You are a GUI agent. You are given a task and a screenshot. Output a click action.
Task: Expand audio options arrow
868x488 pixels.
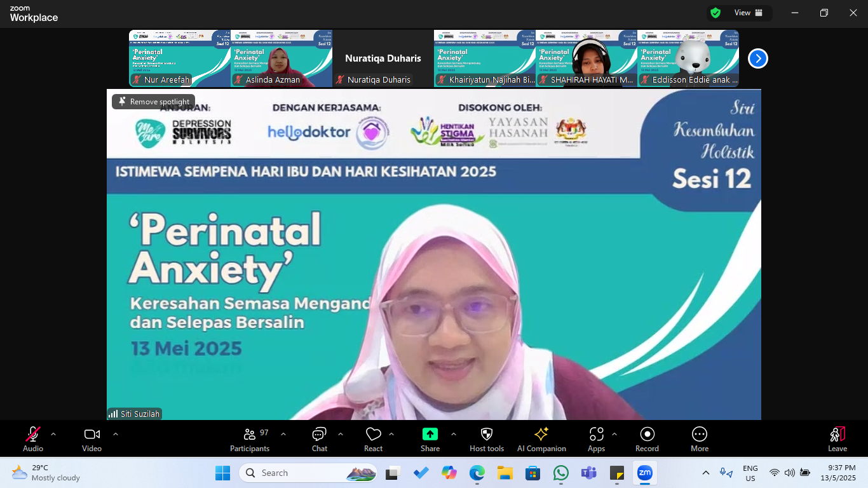(x=53, y=434)
